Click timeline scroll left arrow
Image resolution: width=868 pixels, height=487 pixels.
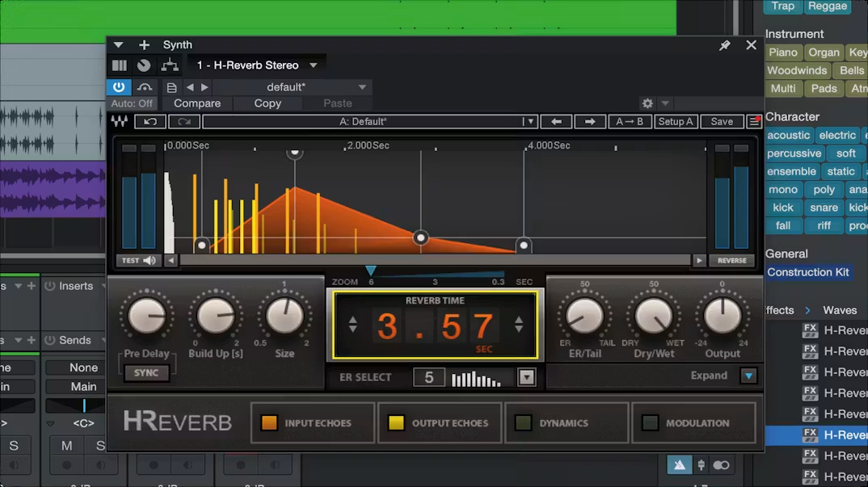coord(171,261)
